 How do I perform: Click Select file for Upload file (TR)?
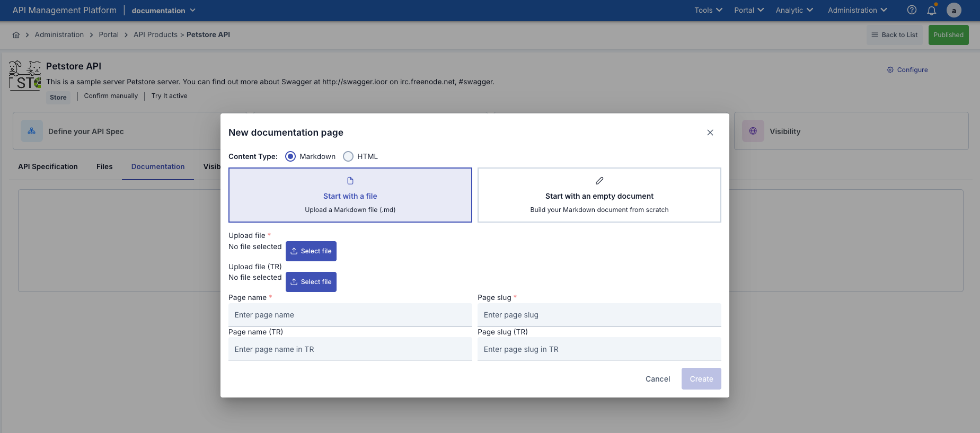pos(311,282)
